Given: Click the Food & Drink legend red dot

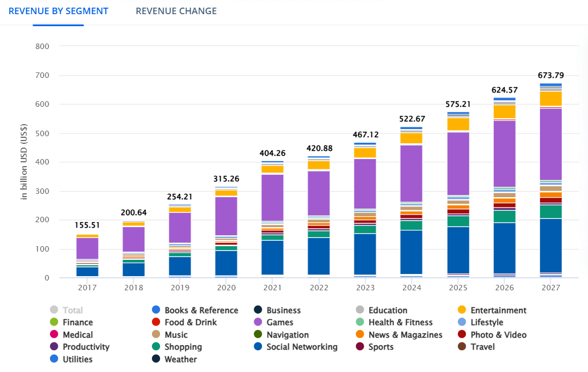Looking at the screenshot, I should tap(156, 322).
